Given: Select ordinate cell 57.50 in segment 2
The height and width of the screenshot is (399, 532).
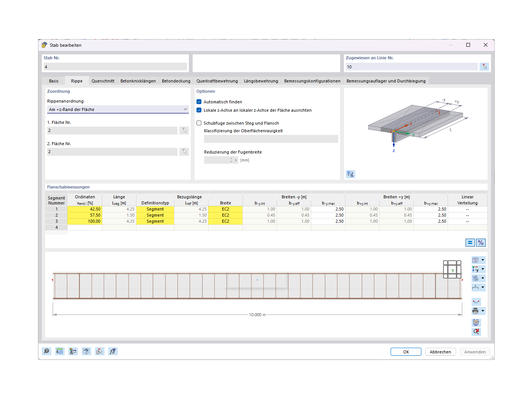Looking at the screenshot, I should (85, 215).
